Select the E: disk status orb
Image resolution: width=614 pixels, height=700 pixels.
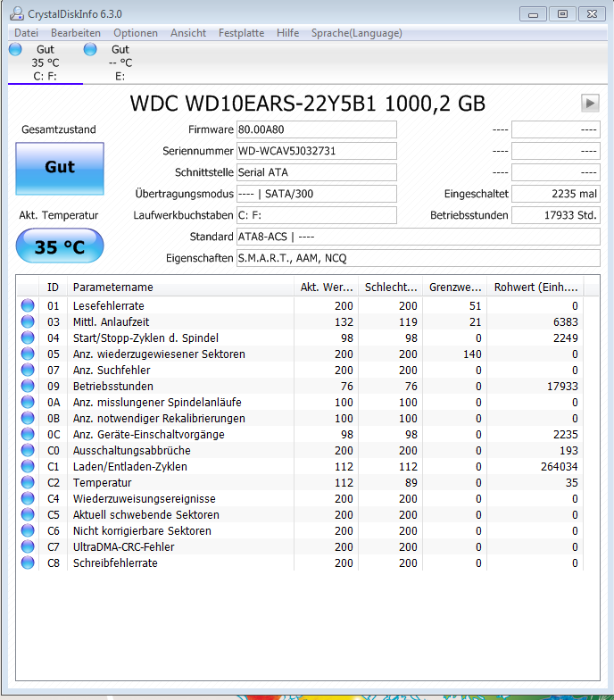90,49
